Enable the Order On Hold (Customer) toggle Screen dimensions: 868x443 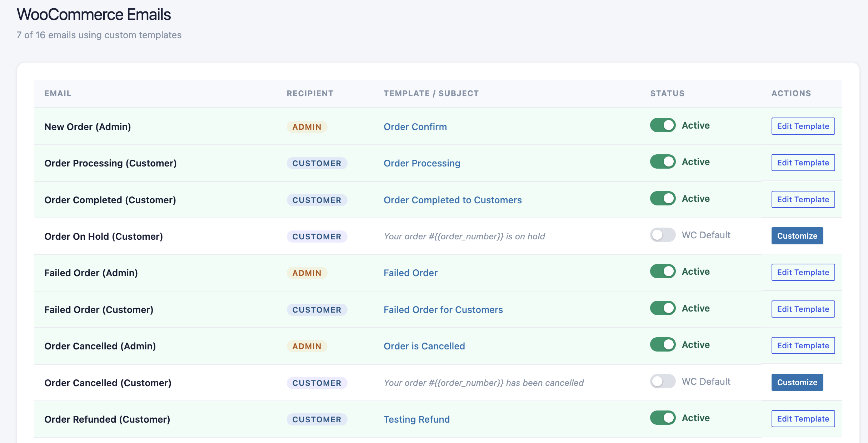pyautogui.click(x=663, y=235)
